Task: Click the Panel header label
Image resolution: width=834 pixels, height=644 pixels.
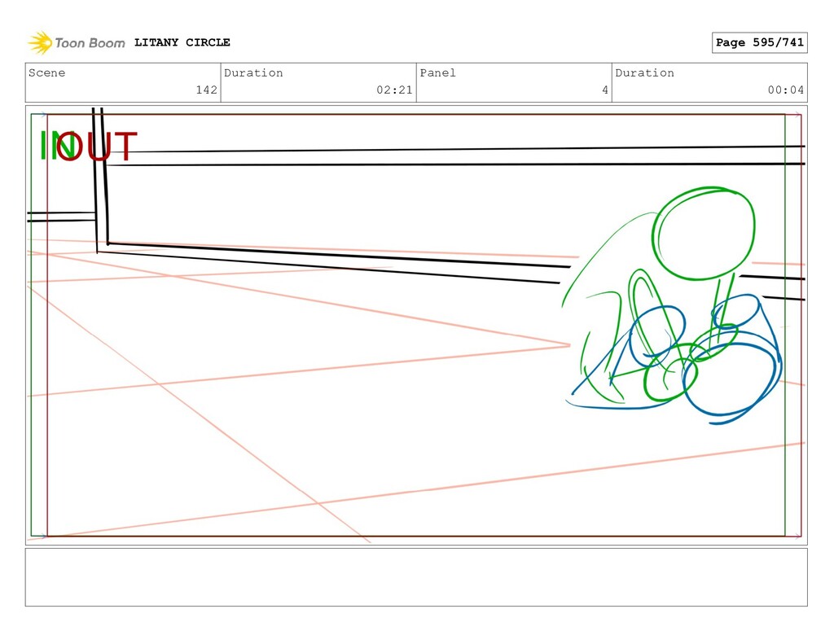Action: tap(437, 72)
